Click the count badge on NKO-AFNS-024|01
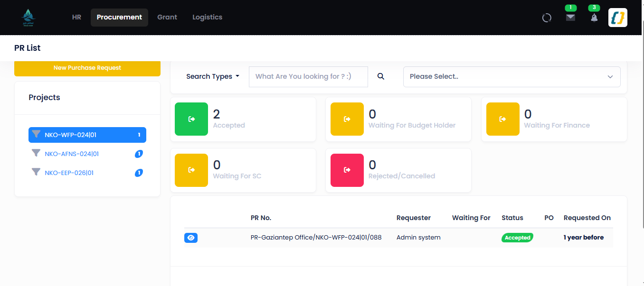This screenshot has height=286, width=644. 139,154
